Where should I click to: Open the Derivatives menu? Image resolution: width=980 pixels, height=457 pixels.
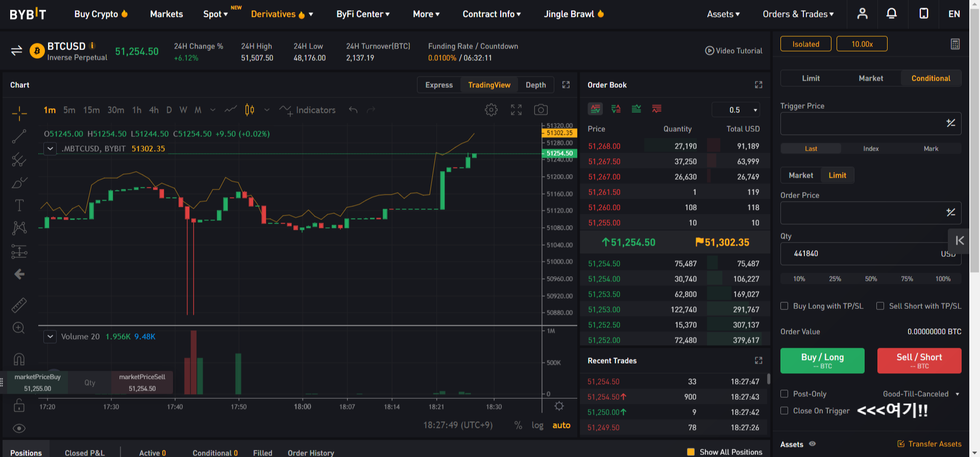click(x=282, y=14)
